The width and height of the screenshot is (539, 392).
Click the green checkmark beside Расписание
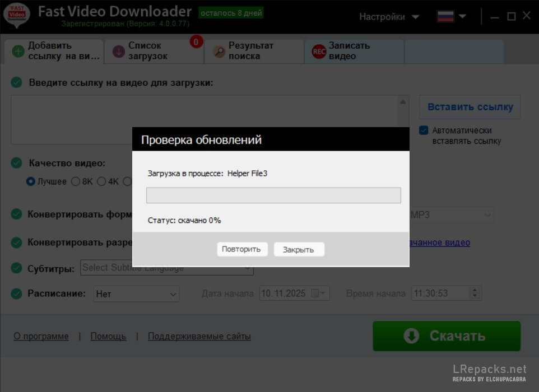[x=17, y=293]
